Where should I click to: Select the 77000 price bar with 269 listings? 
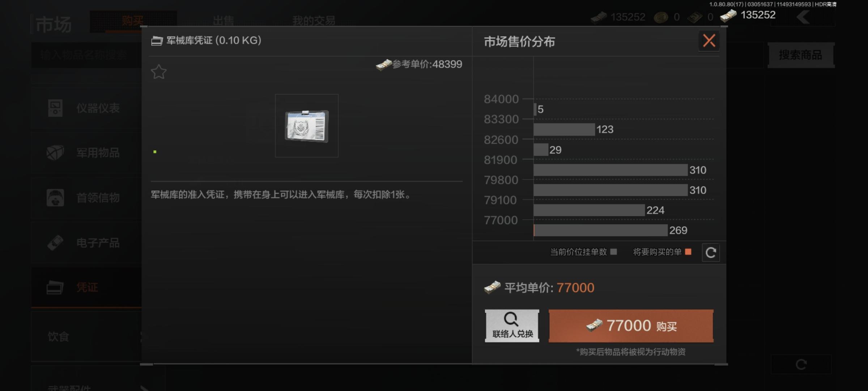[x=600, y=230]
